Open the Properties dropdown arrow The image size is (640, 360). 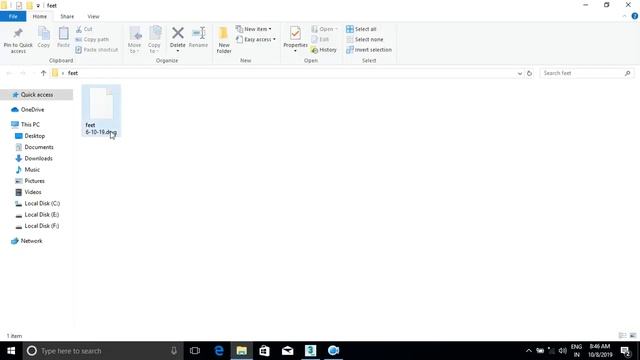click(x=295, y=51)
